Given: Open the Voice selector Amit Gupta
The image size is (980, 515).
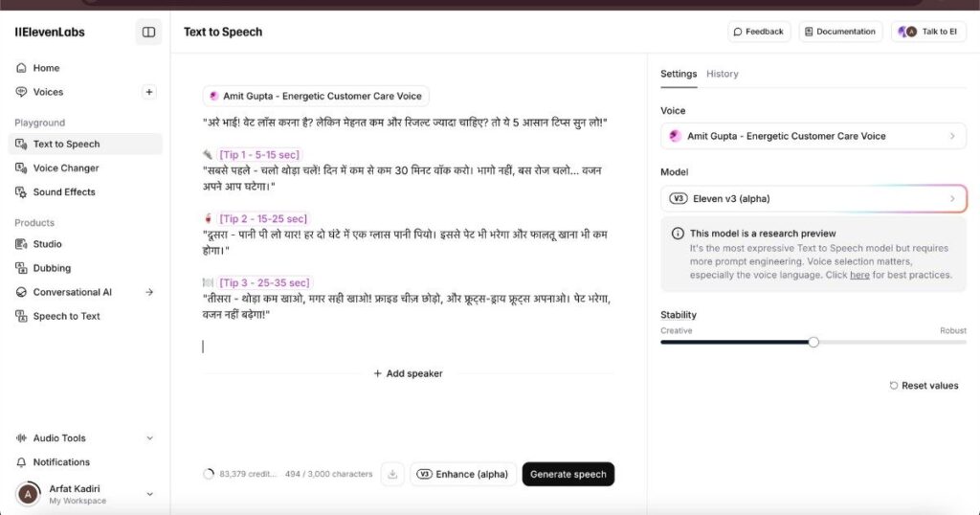Looking at the screenshot, I should [813, 136].
